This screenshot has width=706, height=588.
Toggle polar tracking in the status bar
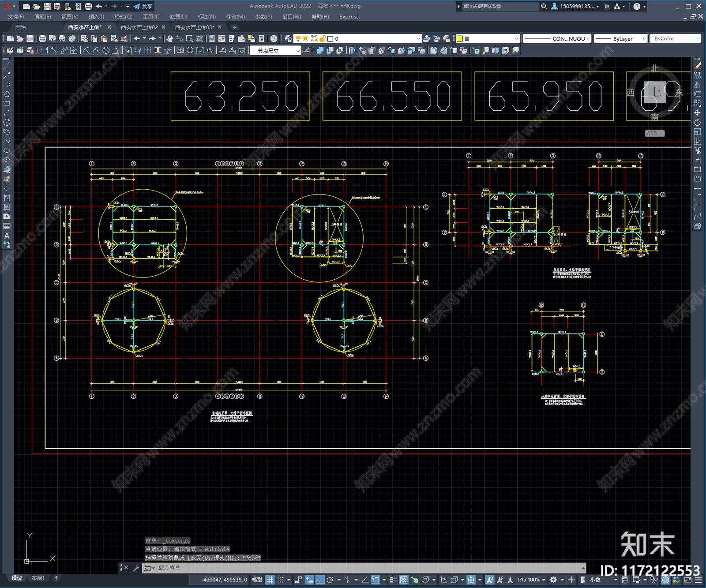[x=330, y=580]
